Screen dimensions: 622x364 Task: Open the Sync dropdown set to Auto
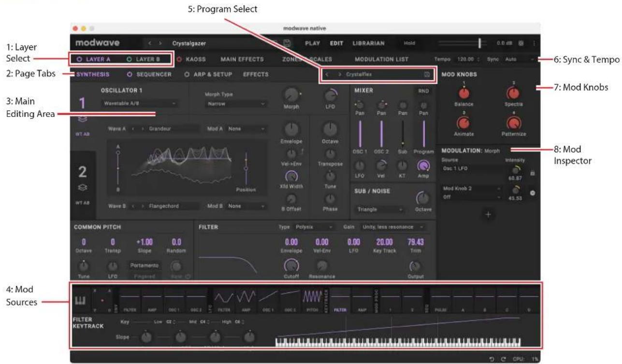(520, 59)
